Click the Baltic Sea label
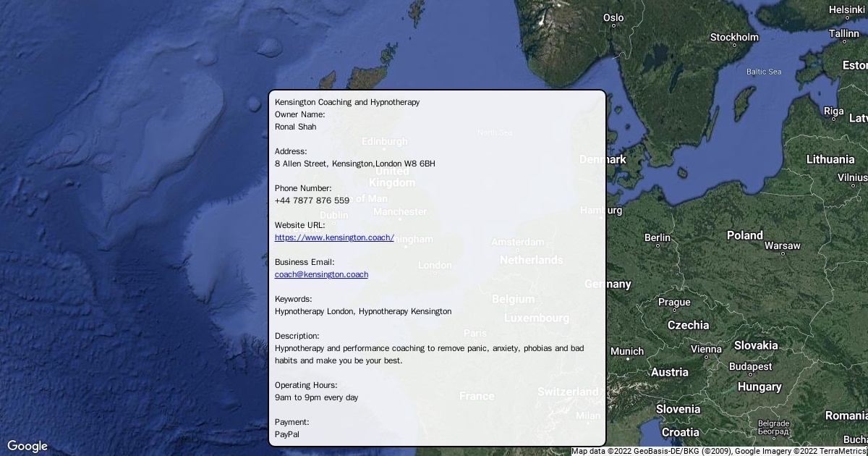868x456 pixels. [x=764, y=72]
